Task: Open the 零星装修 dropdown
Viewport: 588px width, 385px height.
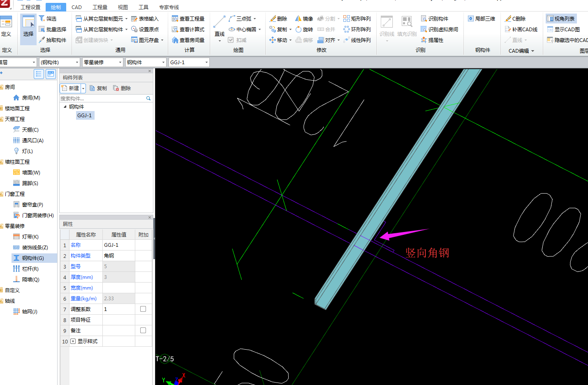Action: pyautogui.click(x=120, y=62)
